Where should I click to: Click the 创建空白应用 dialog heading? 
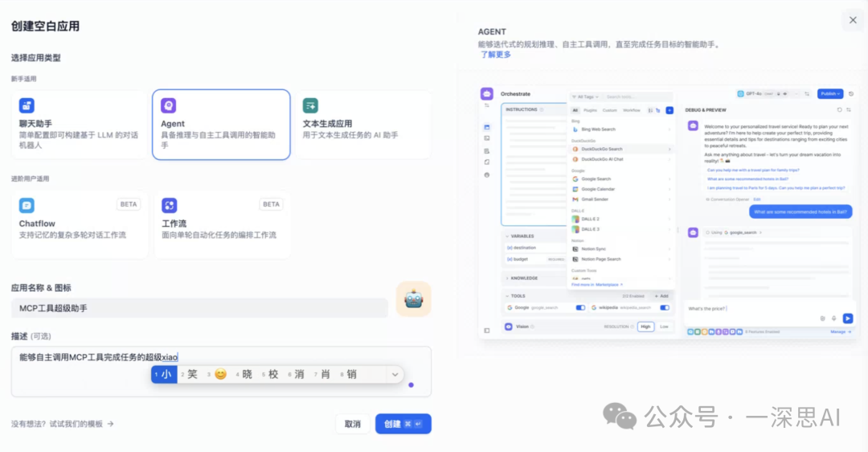(x=45, y=26)
